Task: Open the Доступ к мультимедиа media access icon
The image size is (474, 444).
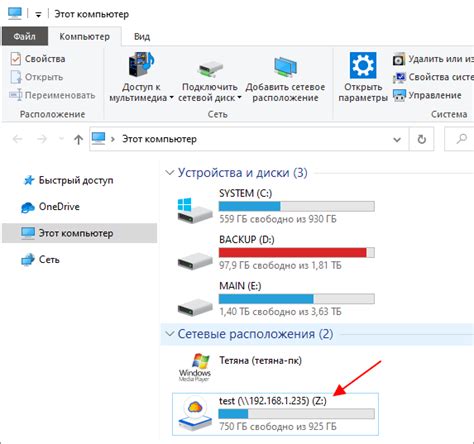Action: point(141,64)
